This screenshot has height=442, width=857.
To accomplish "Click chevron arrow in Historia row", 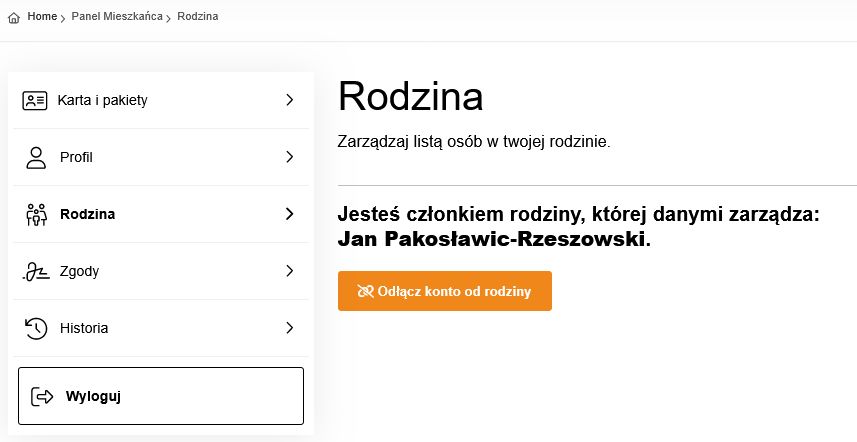I will click(x=290, y=328).
